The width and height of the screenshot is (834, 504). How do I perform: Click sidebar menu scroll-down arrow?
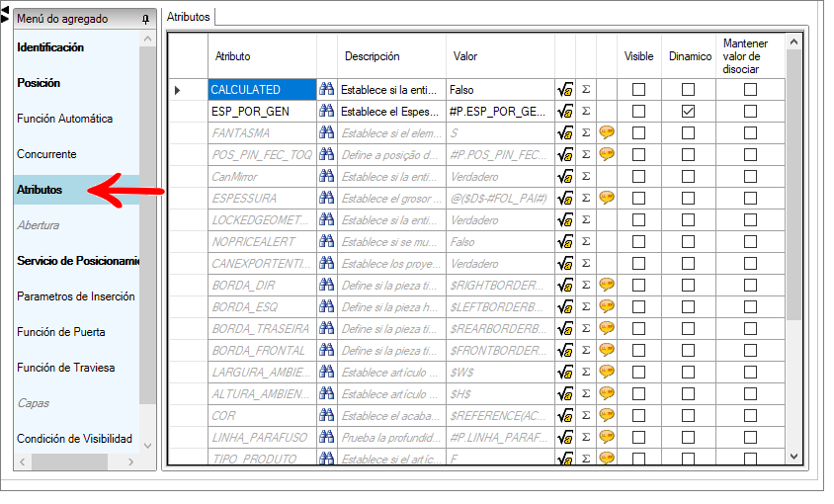coord(148,446)
